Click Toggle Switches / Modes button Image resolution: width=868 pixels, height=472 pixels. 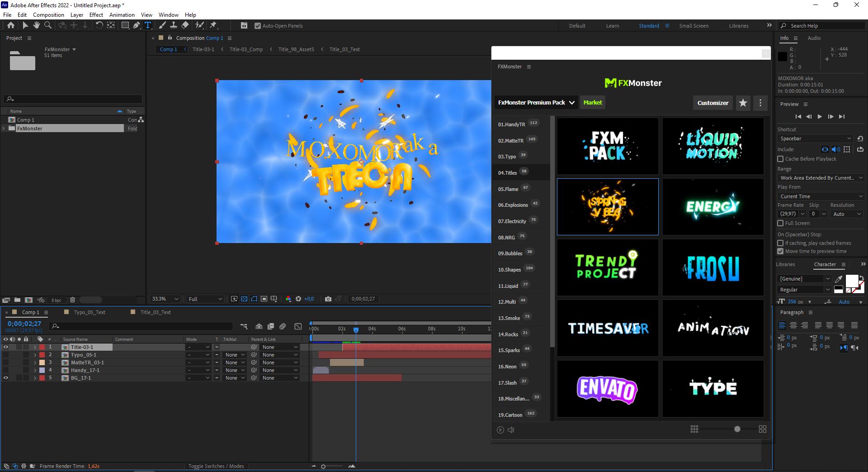click(216, 466)
